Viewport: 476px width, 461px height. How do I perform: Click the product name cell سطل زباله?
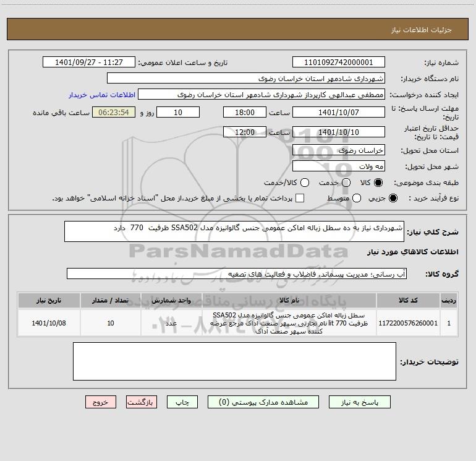289,323
